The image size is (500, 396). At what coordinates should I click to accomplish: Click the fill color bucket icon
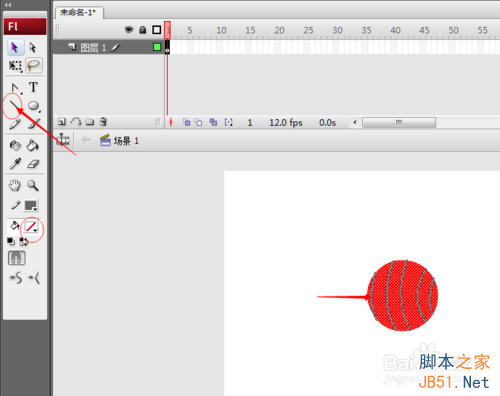[15, 226]
